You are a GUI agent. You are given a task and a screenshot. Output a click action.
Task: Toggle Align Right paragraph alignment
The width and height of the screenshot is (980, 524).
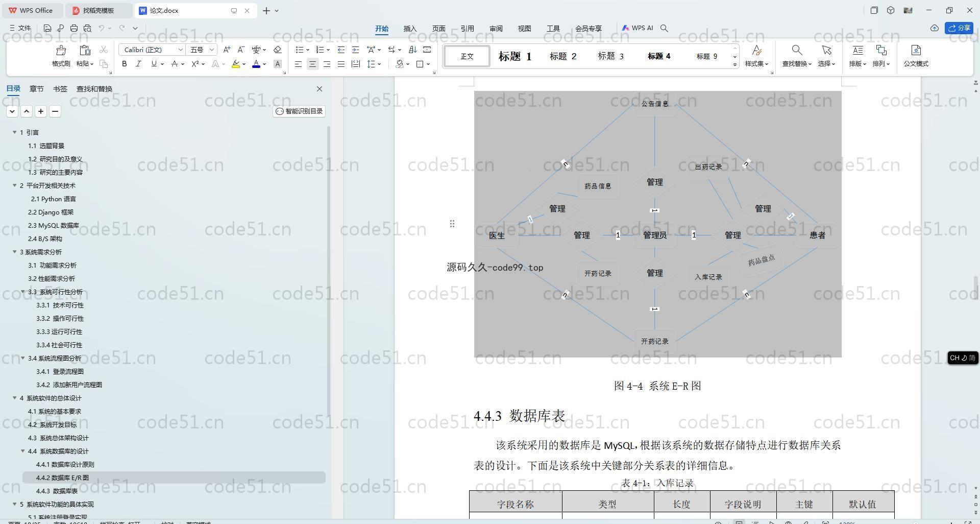coord(327,64)
